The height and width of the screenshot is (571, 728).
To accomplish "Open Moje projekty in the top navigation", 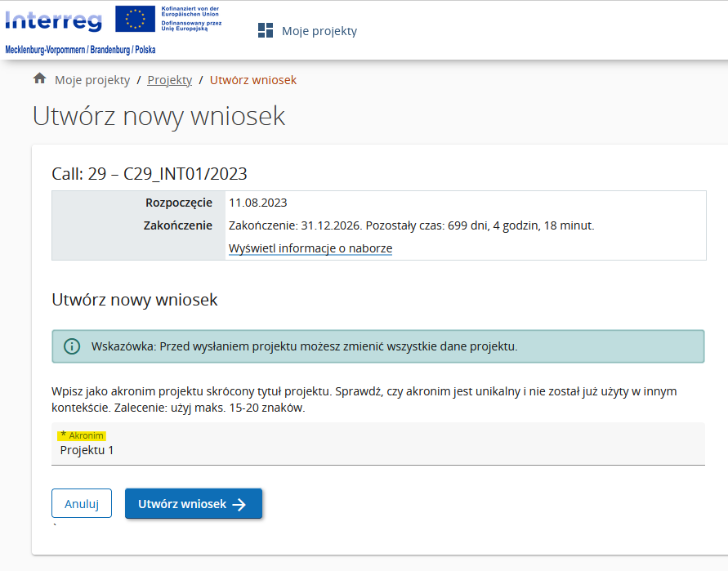I will tap(319, 31).
